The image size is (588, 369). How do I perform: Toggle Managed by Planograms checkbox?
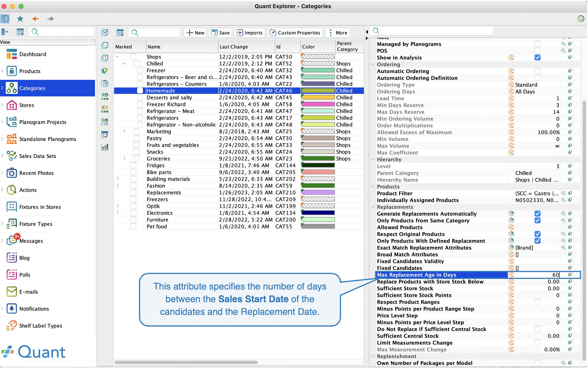click(x=537, y=44)
